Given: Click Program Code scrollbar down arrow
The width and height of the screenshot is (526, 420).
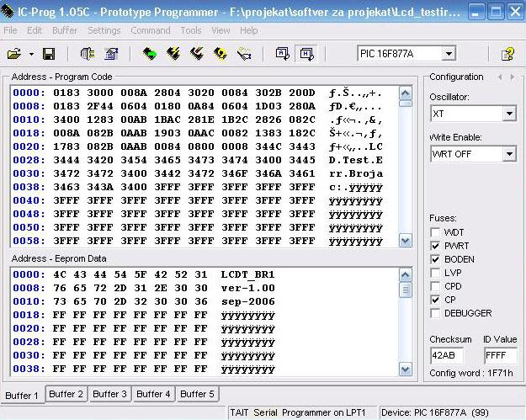Looking at the screenshot, I should coord(406,241).
